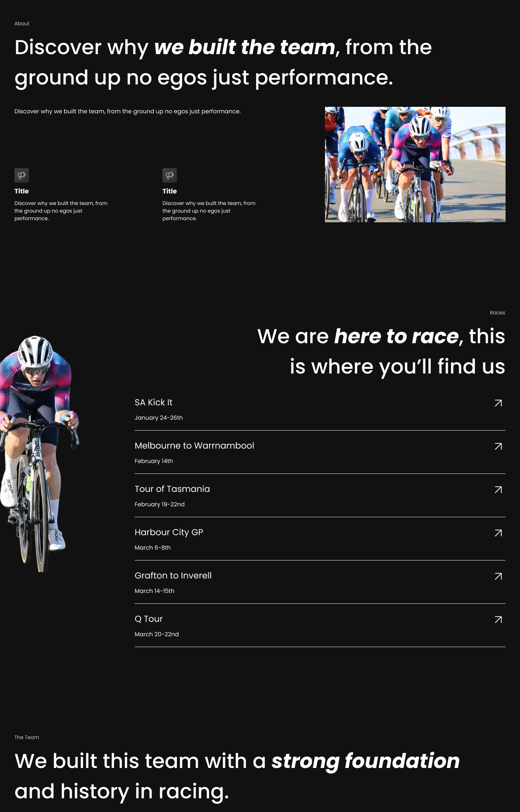Click the date March 14-15th

coord(155,591)
